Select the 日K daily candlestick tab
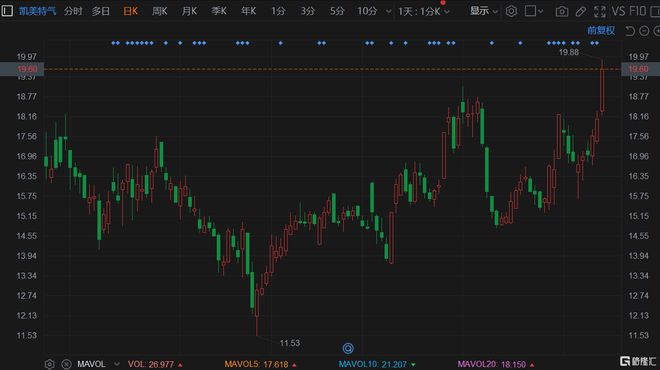This screenshot has width=660, height=370. (130, 11)
